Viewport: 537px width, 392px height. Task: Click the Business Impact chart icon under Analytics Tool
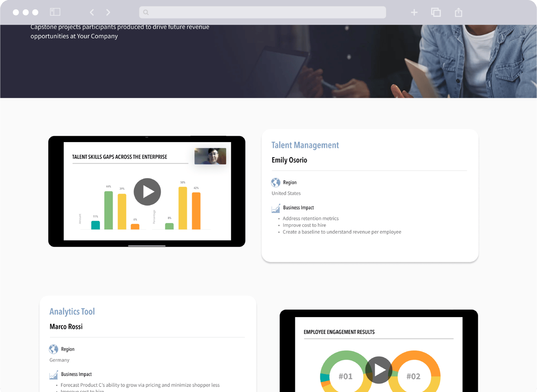pyautogui.click(x=54, y=375)
